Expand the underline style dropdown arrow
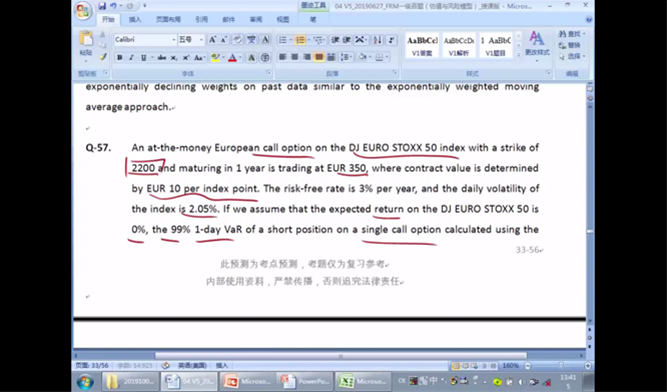Screen dimensions: 667x392 click(151, 57)
